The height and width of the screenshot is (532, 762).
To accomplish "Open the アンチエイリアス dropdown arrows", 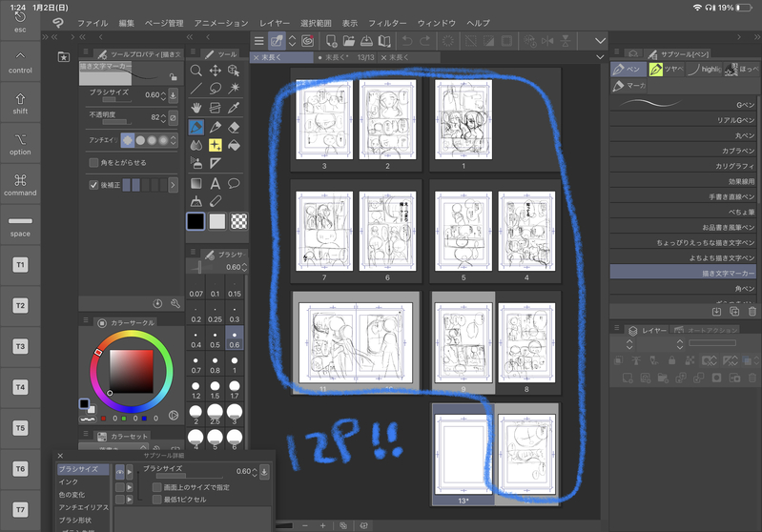I will tap(173, 140).
